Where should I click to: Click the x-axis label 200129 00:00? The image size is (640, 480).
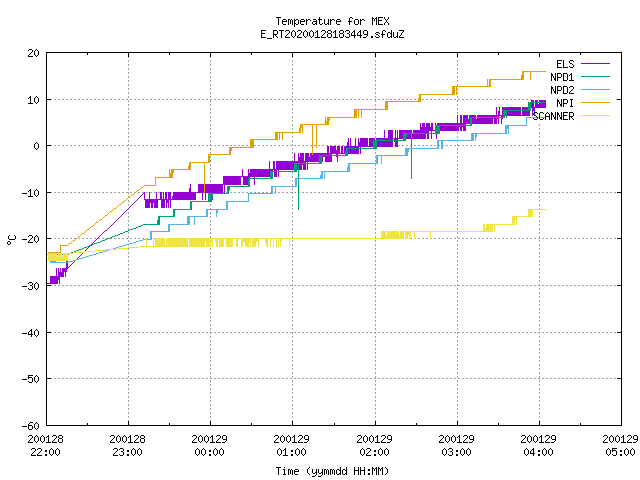pyautogui.click(x=209, y=446)
